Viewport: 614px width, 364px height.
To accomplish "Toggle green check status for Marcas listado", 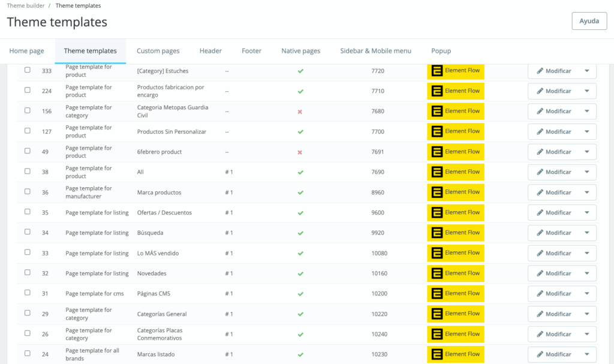I will pyautogui.click(x=300, y=354).
